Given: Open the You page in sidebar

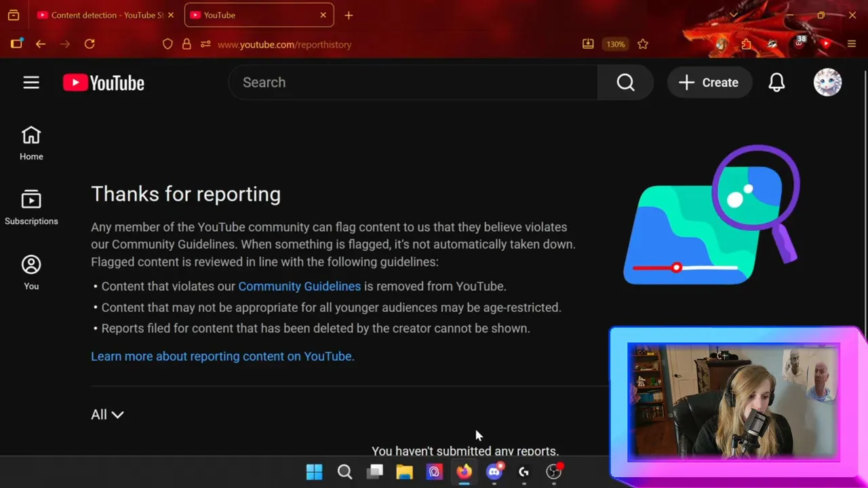Looking at the screenshot, I should coord(31,272).
